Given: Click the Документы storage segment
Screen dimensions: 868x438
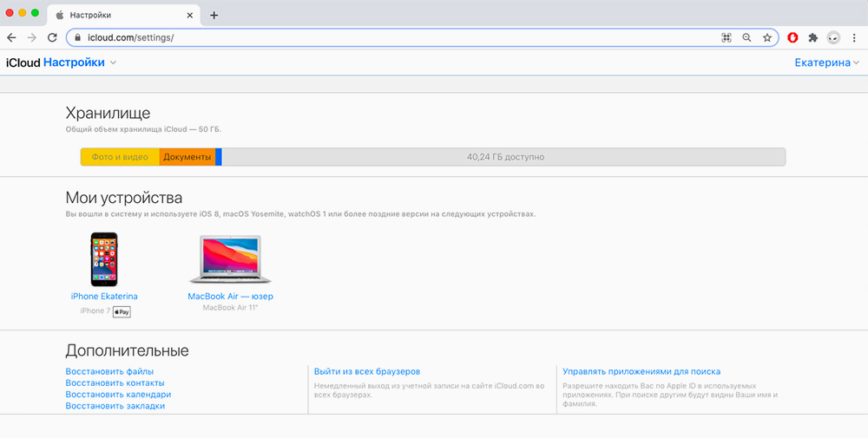Looking at the screenshot, I should [x=187, y=157].
